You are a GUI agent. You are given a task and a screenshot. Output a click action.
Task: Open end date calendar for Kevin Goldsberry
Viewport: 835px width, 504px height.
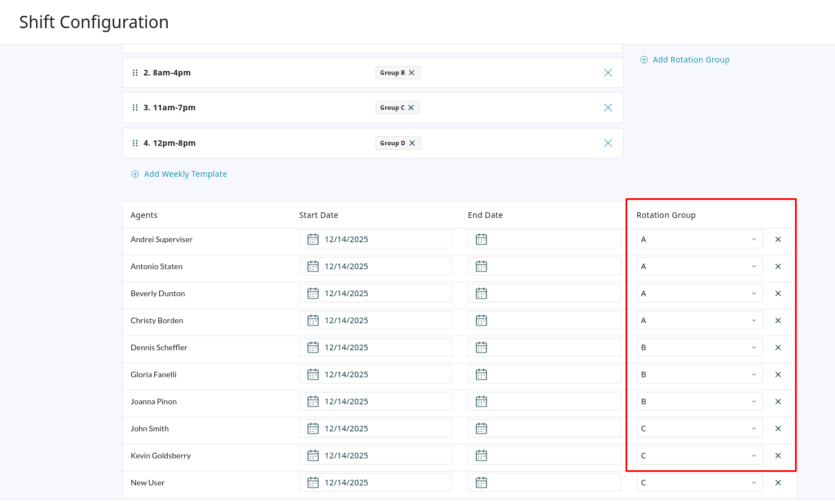(x=481, y=456)
